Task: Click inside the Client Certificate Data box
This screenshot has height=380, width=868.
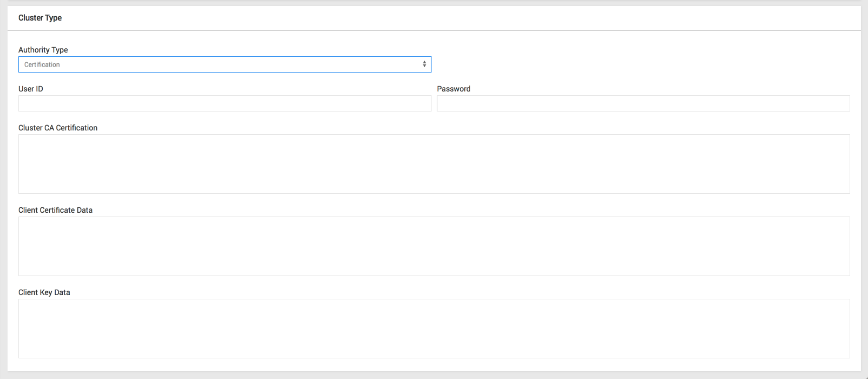Action: point(433,246)
